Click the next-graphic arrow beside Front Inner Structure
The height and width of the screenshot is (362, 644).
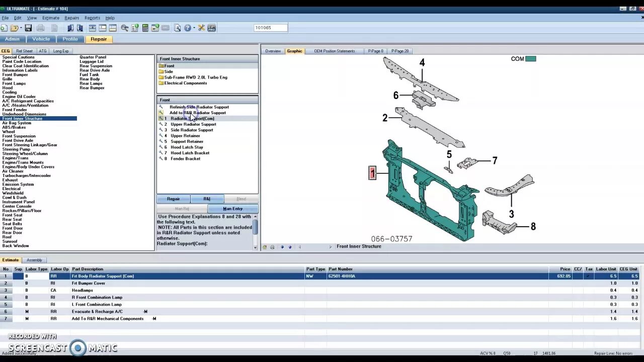tap(331, 247)
